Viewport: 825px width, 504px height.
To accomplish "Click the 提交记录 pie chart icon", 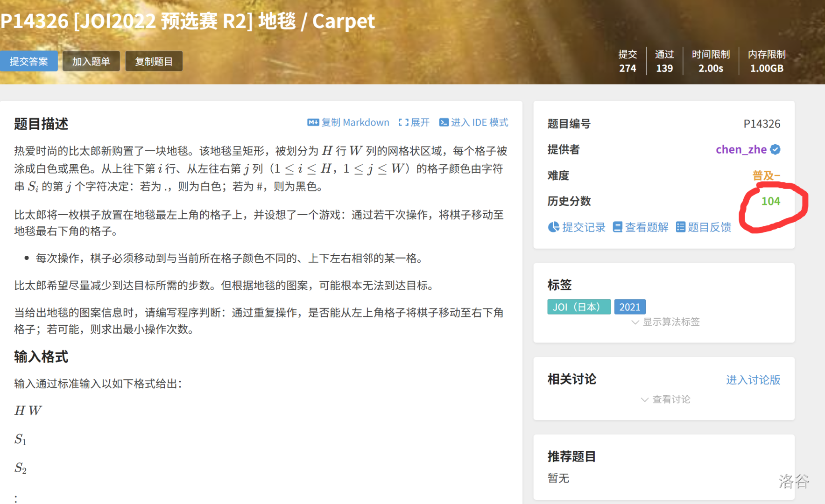I will pyautogui.click(x=553, y=227).
